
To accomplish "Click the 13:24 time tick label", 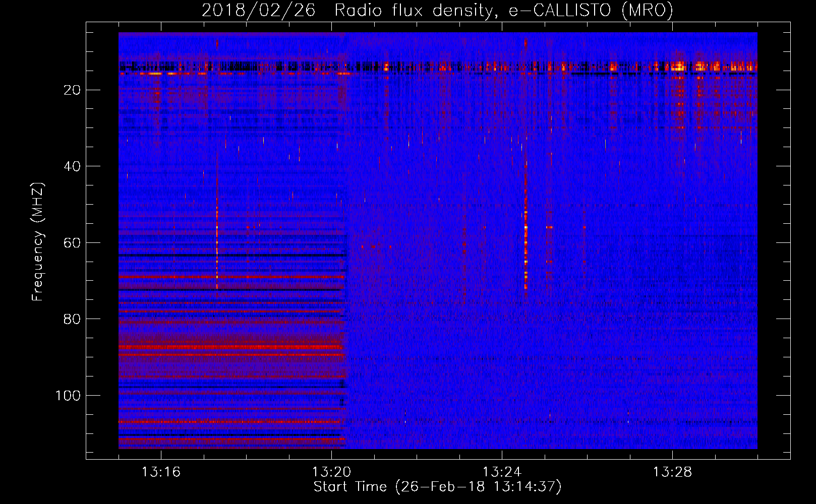I will click(502, 472).
